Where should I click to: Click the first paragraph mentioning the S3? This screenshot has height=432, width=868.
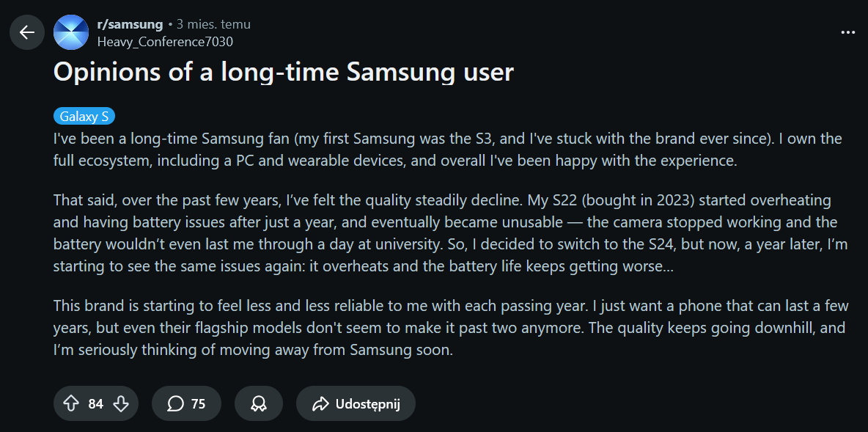(447, 148)
